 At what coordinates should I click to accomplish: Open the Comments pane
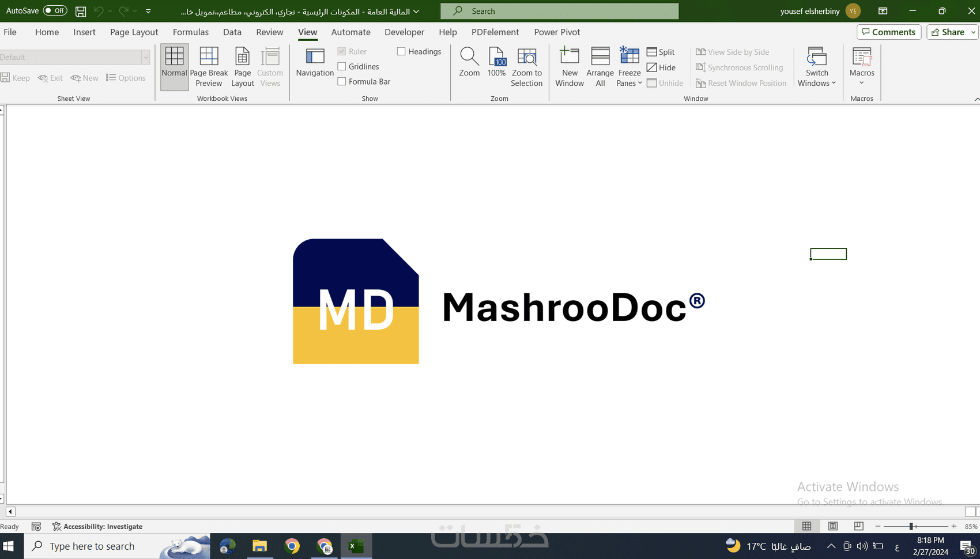pos(889,32)
